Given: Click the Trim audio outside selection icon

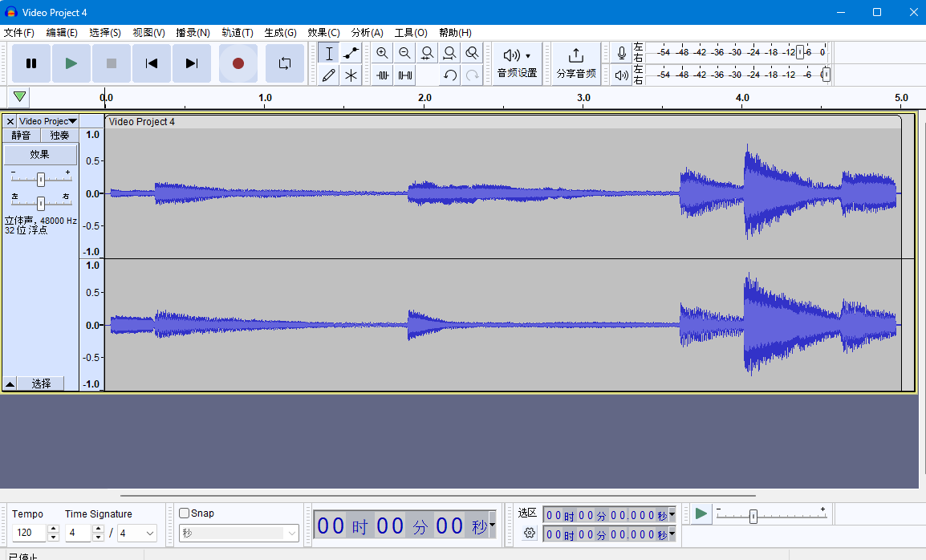Looking at the screenshot, I should 383,75.
